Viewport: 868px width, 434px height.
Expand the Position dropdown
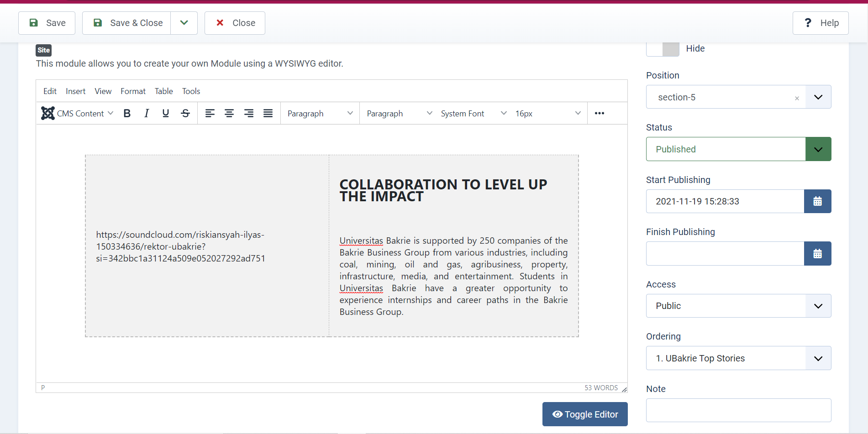(818, 97)
